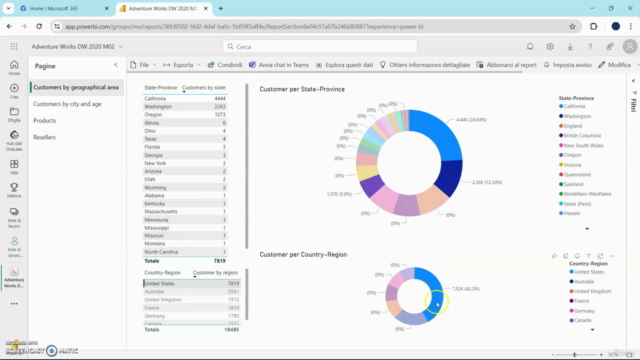This screenshot has height=360, width=640.
Task: Go to Home in left navigation
Action: click(x=14, y=67)
